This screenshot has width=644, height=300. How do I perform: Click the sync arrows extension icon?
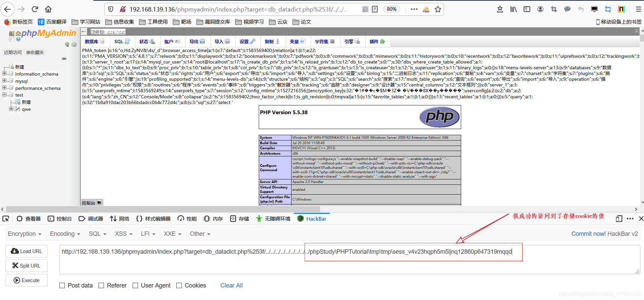click(x=608, y=9)
